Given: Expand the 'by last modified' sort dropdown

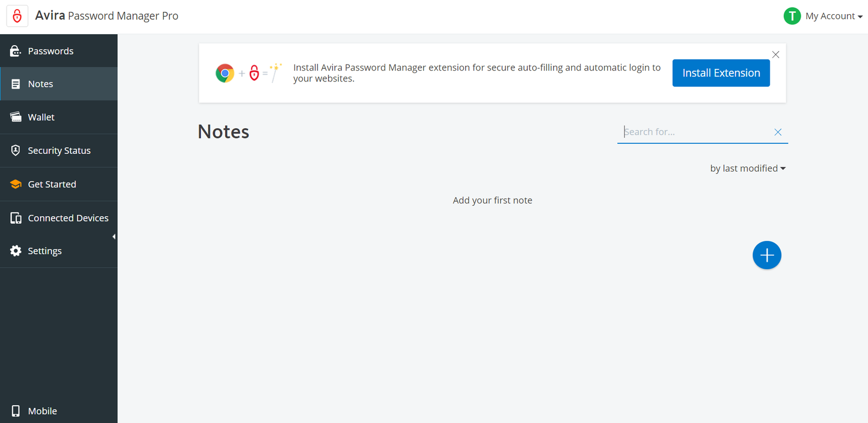Looking at the screenshot, I should [x=748, y=168].
